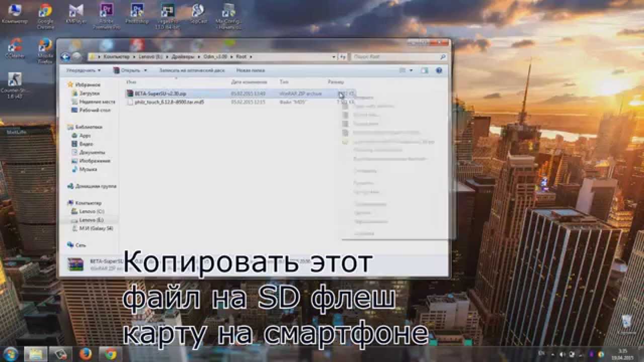Click the Открыть button in the toolbar
This screenshot has height=362, width=644.
tap(126, 71)
